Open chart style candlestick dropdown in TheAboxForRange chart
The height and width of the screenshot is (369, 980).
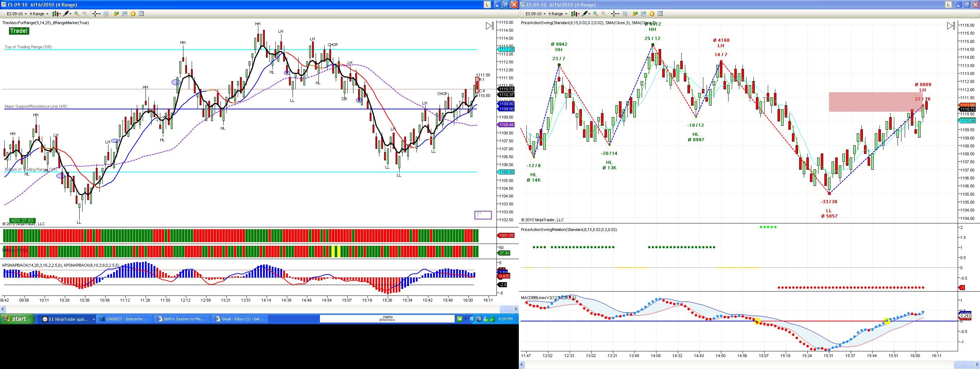pyautogui.click(x=57, y=14)
